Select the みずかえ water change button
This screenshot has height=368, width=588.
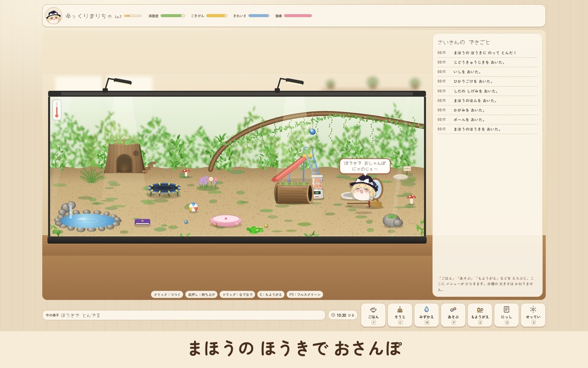[x=427, y=315]
